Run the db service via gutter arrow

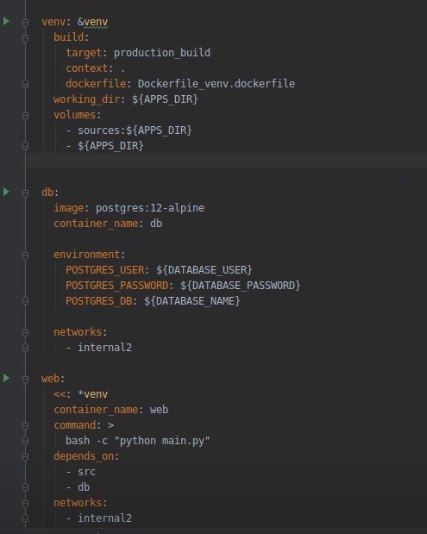6,192
